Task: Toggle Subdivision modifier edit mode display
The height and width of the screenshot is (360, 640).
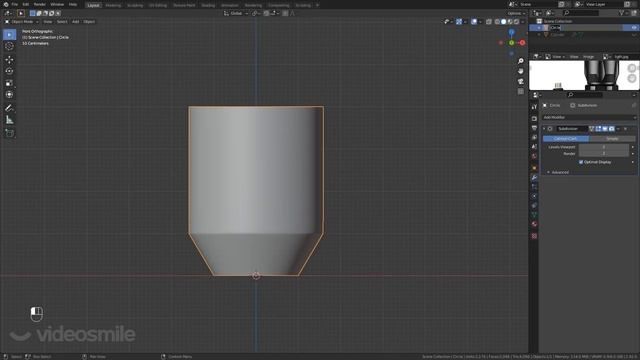Action: pyautogui.click(x=598, y=129)
